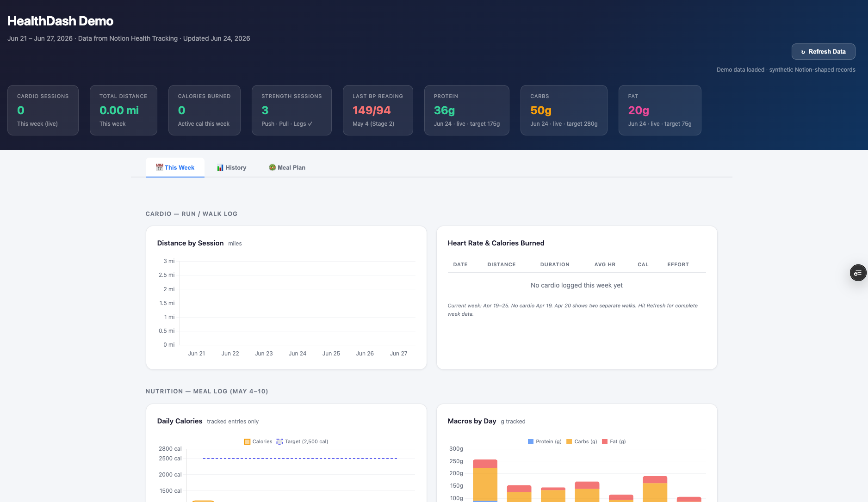This screenshot has width=868, height=502.
Task: Click the Carbs 50g stat card
Action: pyautogui.click(x=564, y=110)
